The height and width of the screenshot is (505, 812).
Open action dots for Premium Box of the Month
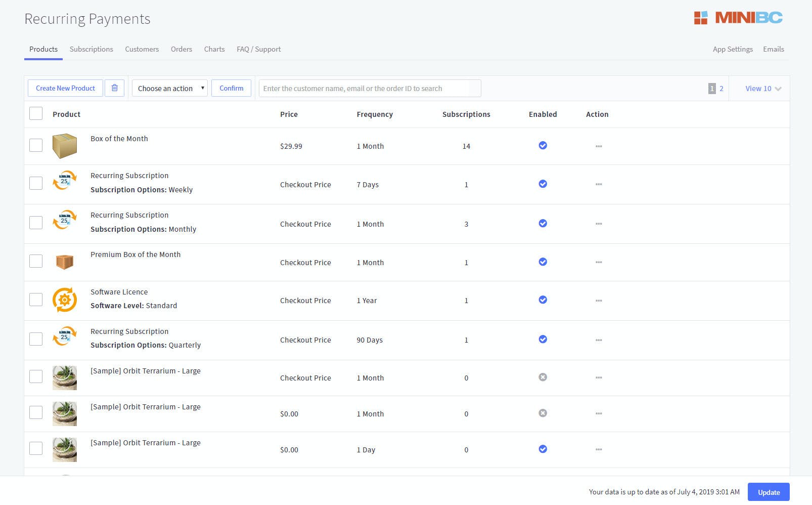point(599,262)
